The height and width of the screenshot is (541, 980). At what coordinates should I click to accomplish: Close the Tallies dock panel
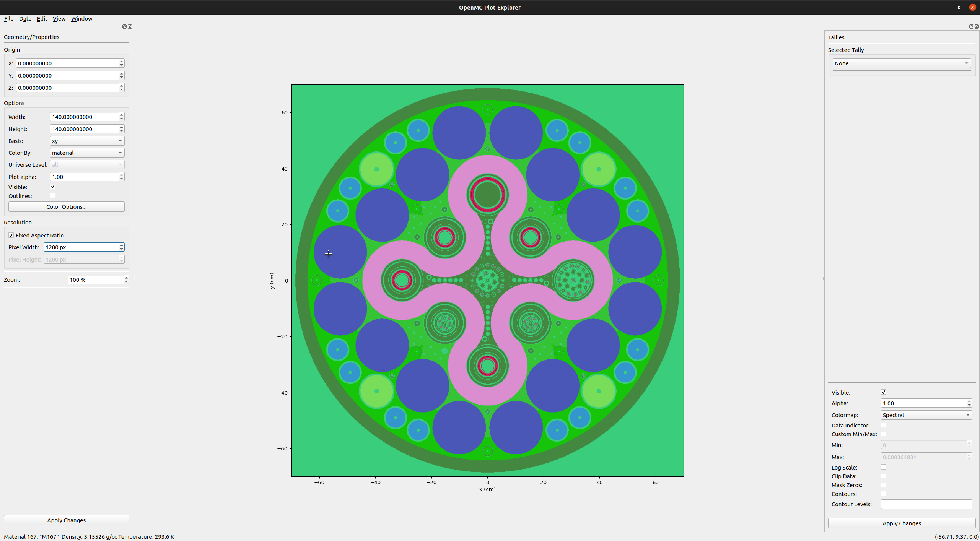click(977, 26)
